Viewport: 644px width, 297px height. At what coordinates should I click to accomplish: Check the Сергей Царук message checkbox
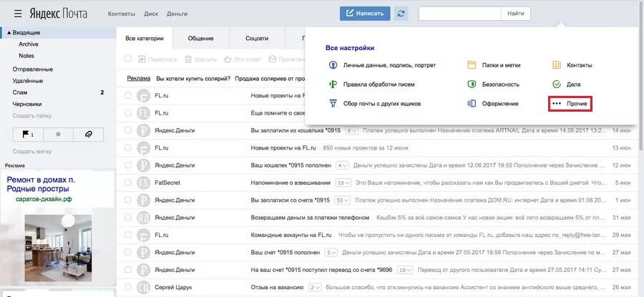(x=128, y=287)
